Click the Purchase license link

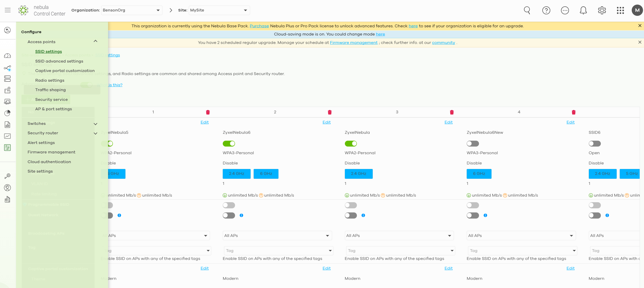tap(259, 26)
